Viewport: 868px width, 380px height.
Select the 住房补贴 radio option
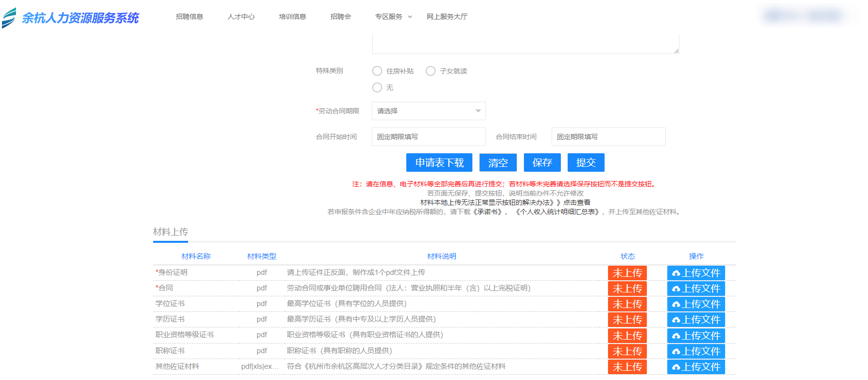tap(377, 71)
